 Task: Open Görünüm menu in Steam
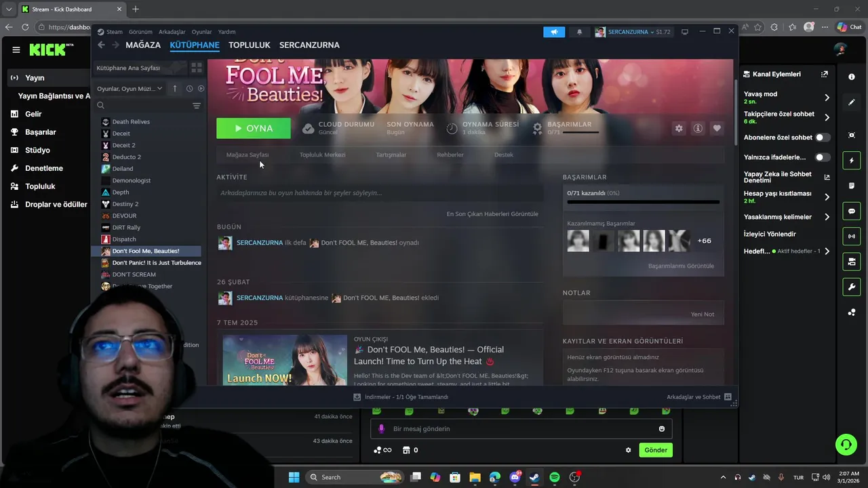pos(140,32)
